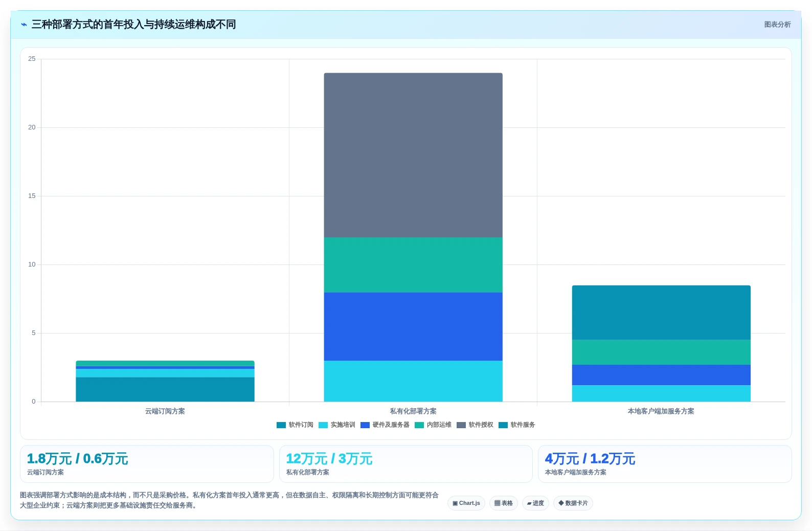Click the blue 硬件及服务器 segment of the 私有化部署方案 bar
This screenshot has height=531, width=812.
coord(413,326)
